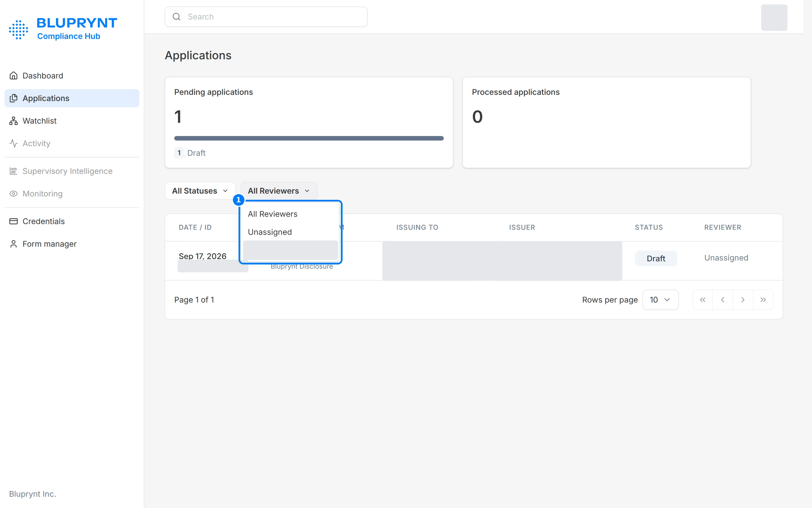Click the Search input field
The image size is (812, 508).
click(x=266, y=17)
